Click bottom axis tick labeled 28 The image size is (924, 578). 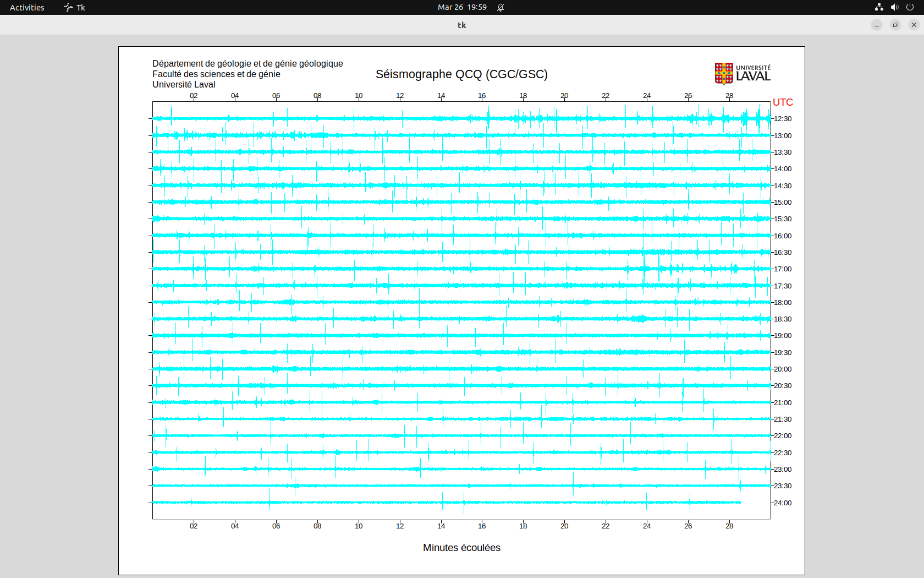point(729,526)
